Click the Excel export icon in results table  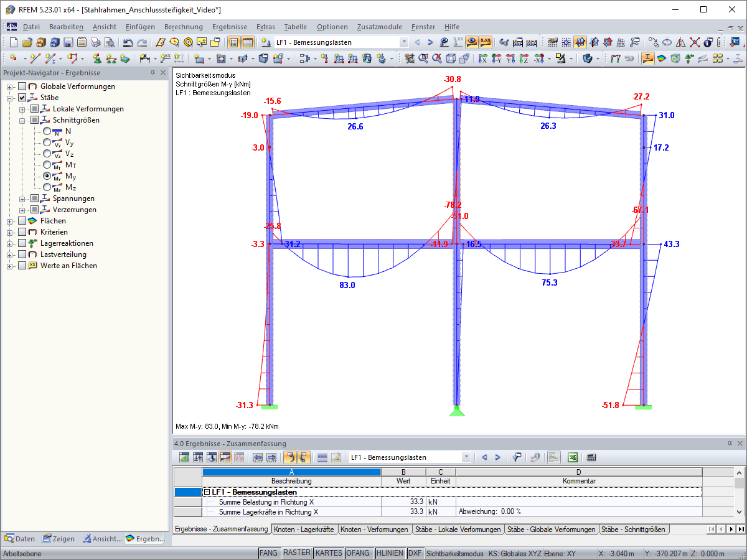571,457
